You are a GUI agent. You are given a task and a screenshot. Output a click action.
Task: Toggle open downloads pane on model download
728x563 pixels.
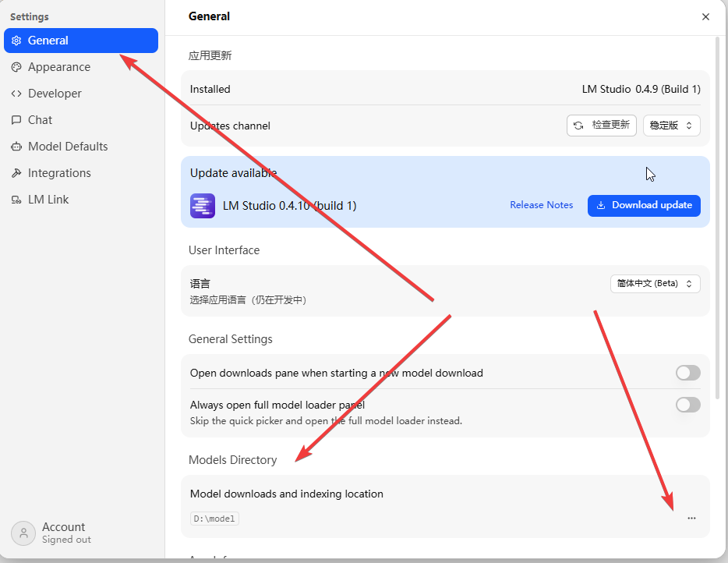pos(687,374)
